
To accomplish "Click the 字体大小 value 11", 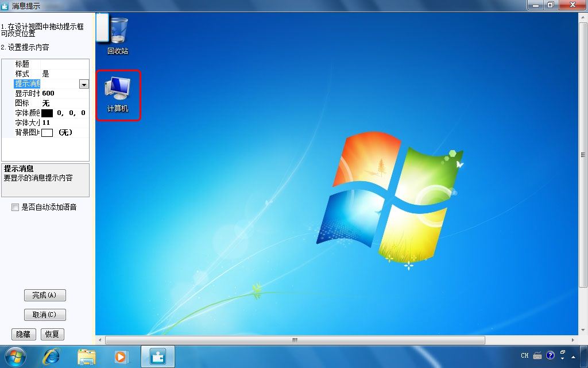I will [46, 123].
